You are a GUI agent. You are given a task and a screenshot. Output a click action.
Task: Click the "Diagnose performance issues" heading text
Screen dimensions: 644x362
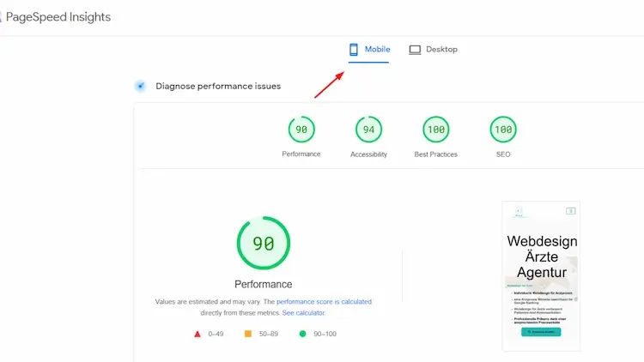click(x=218, y=86)
